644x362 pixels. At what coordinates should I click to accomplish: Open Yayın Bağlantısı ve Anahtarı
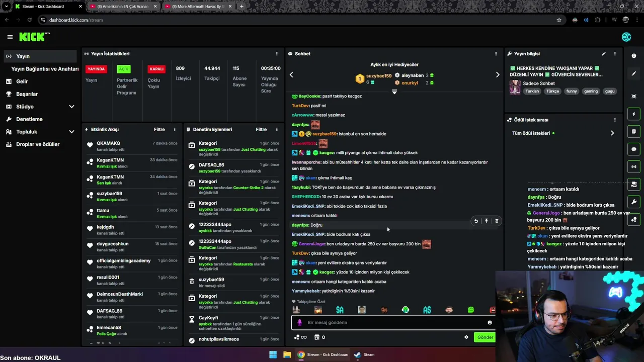45,69
